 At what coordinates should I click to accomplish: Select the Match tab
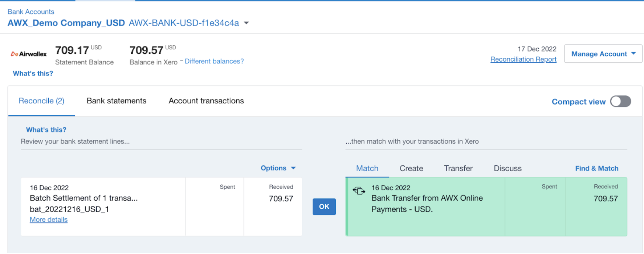(367, 168)
